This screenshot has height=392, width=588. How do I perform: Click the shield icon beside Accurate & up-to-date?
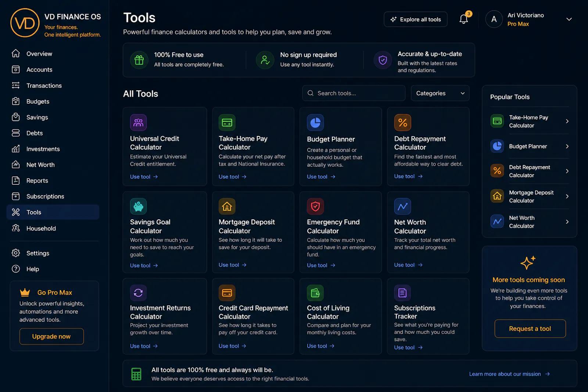point(383,60)
